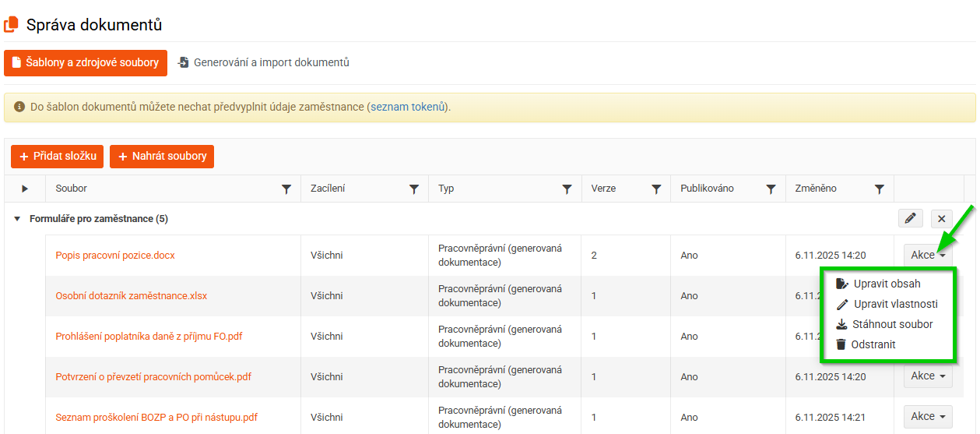Open Akce dropdown for Popis pracovní pozice

point(928,255)
